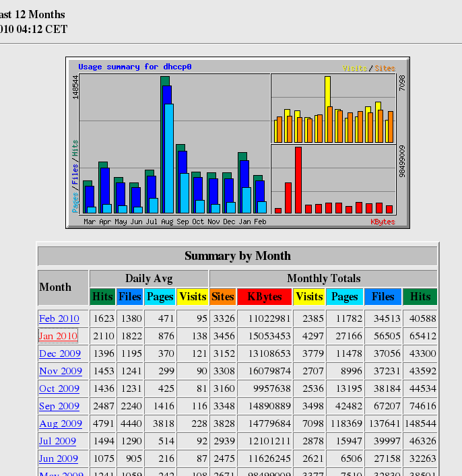Open the Oct 2009 monthly report link
Screen dimensions: 462x476
click(x=59, y=388)
